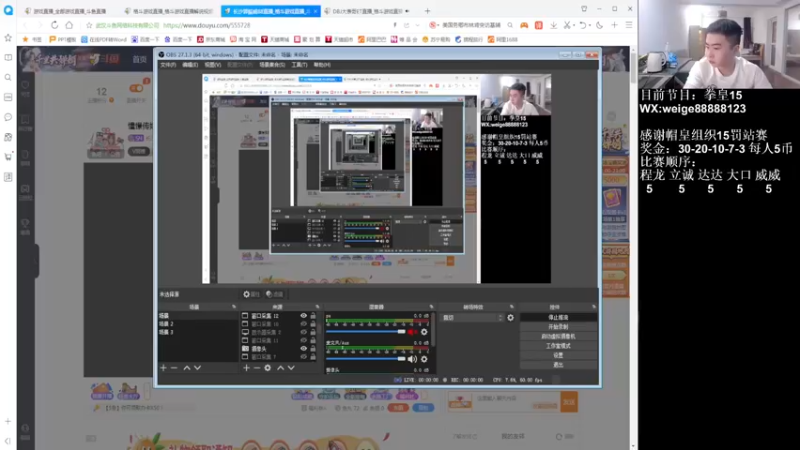This screenshot has height=450, width=800.
Task: Switch to the first browser tab
Action: (69, 11)
